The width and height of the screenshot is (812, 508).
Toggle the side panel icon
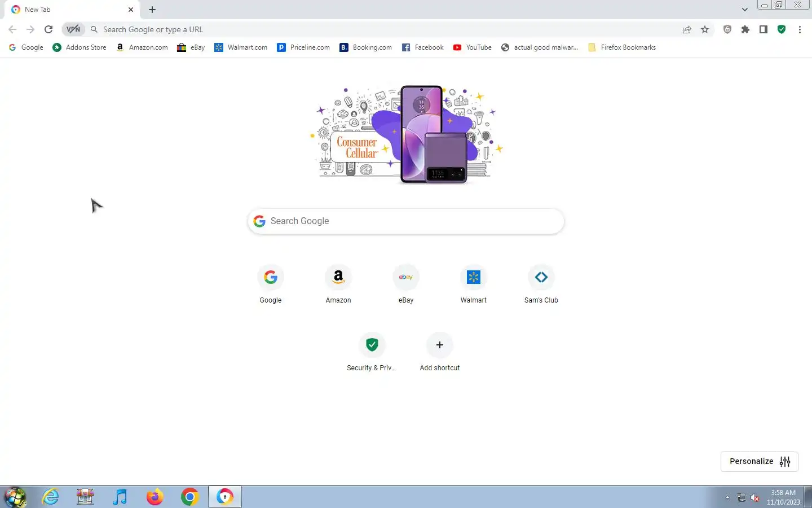coord(764,29)
